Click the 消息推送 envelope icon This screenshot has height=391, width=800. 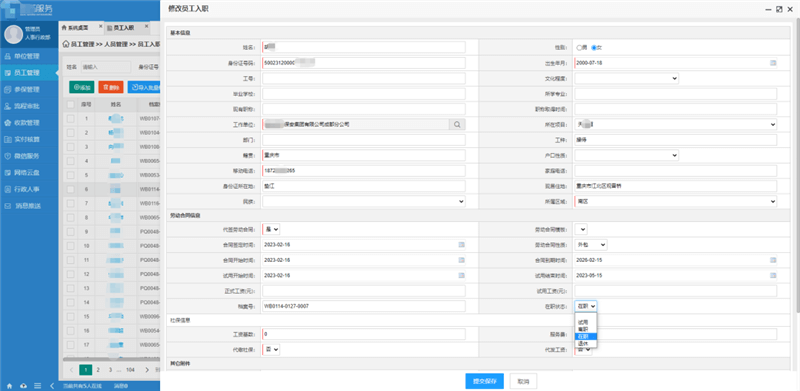(7, 206)
